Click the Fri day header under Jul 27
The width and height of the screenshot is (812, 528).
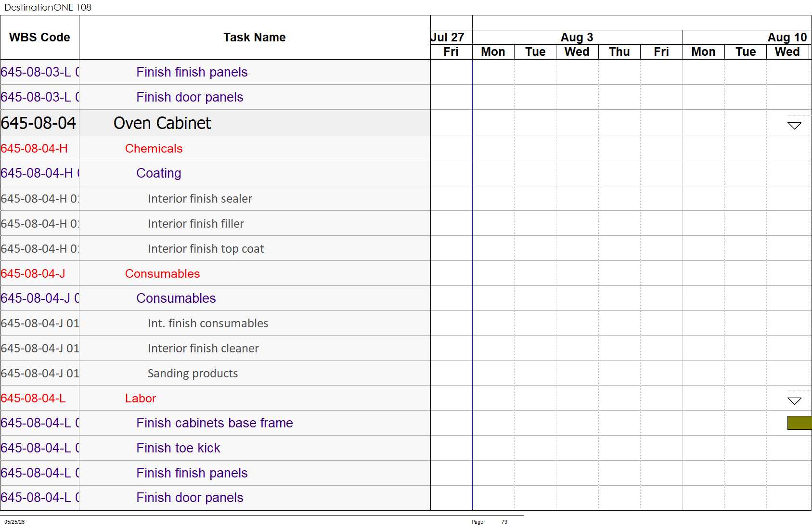(451, 52)
